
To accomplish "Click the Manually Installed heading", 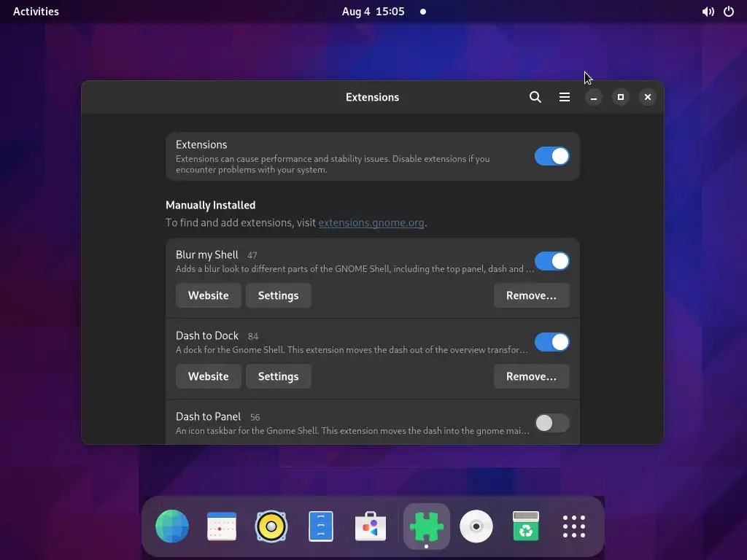I will [x=211, y=205].
